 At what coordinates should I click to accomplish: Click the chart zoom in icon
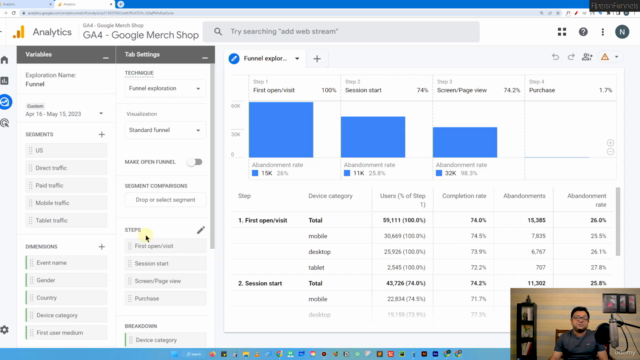point(610,143)
